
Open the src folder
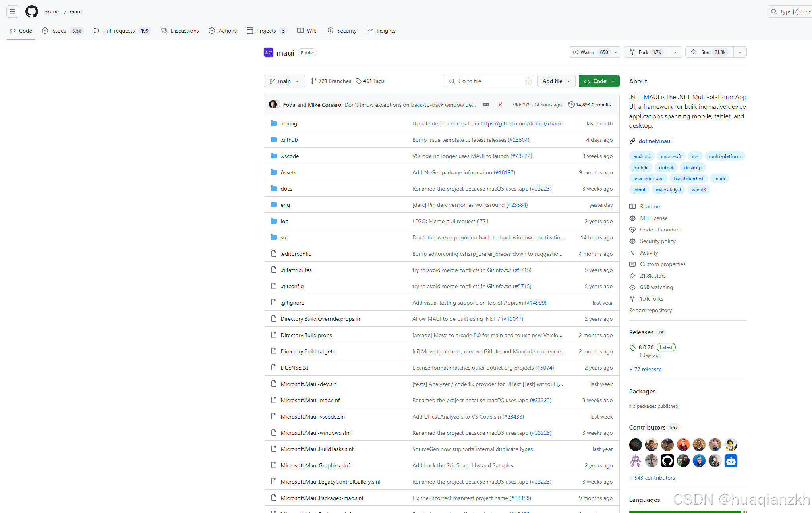pyautogui.click(x=284, y=237)
